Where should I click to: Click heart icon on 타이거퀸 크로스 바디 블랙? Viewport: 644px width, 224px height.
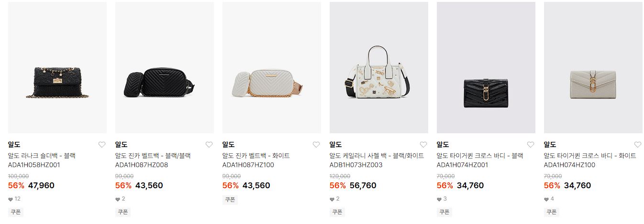(531, 145)
